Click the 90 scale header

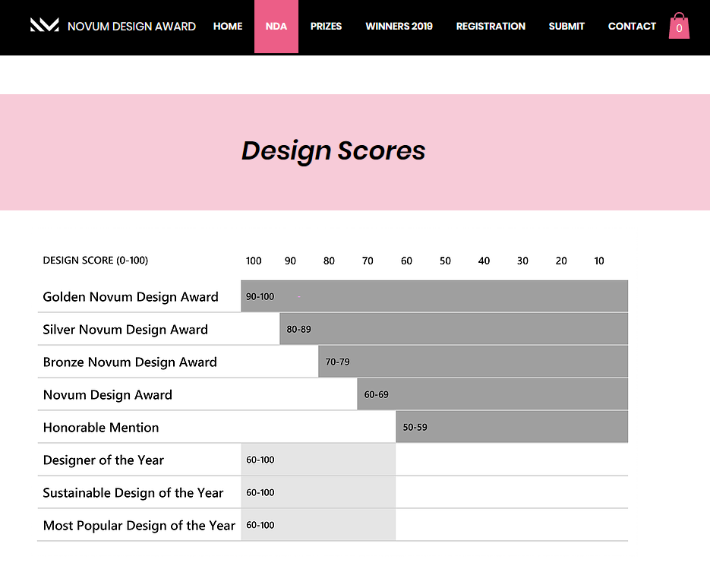pos(290,261)
